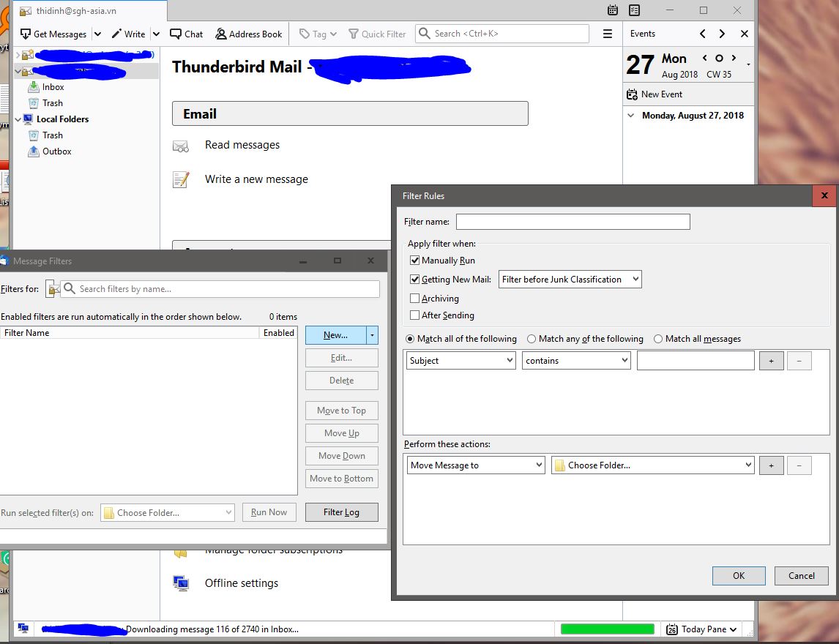Collapse Monday, August 27, 2018 section

coord(631,115)
